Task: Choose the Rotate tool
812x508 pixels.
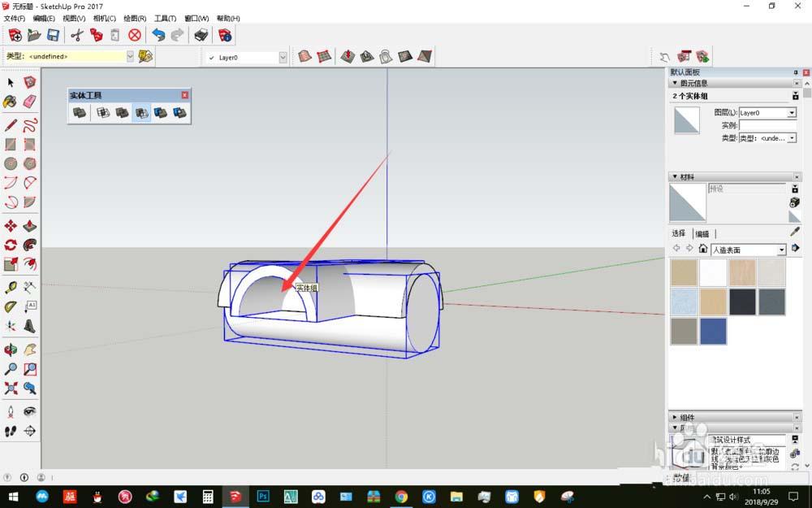Action: [x=11, y=245]
